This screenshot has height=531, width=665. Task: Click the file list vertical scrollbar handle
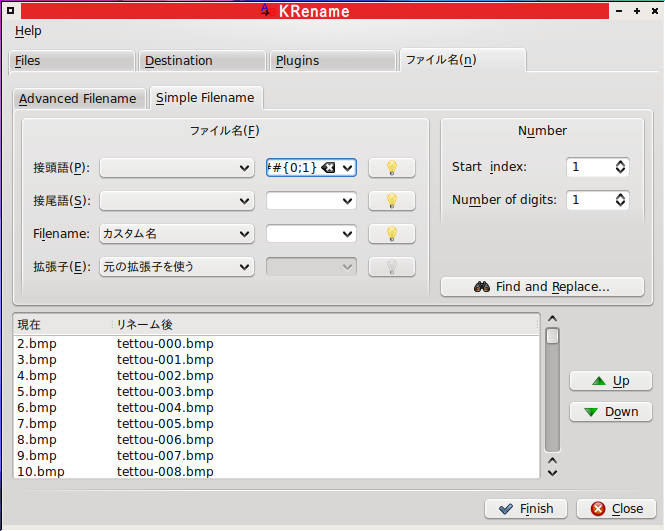coord(552,336)
